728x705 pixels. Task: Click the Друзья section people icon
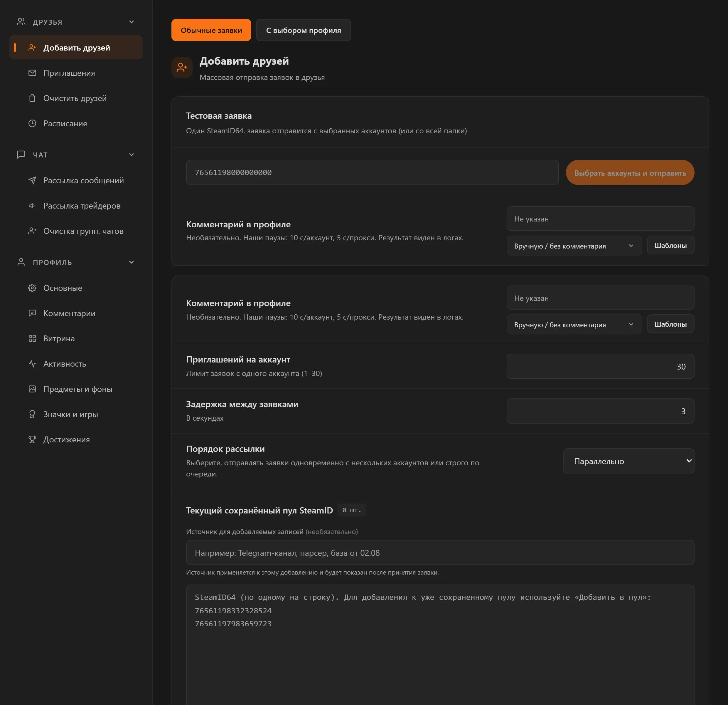21,22
